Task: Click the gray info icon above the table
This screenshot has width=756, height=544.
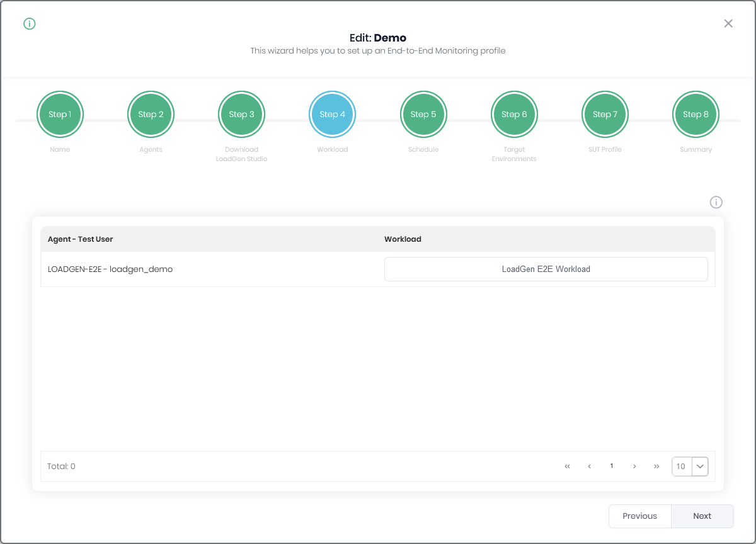Action: point(716,202)
